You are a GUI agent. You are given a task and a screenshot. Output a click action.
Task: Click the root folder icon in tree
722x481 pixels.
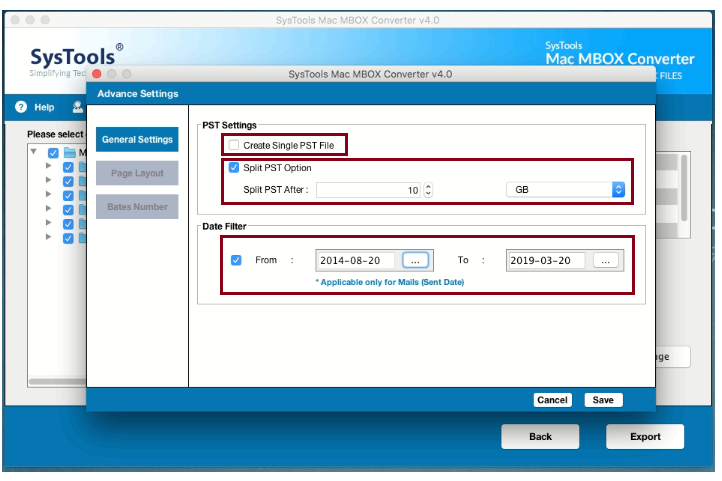click(x=70, y=152)
